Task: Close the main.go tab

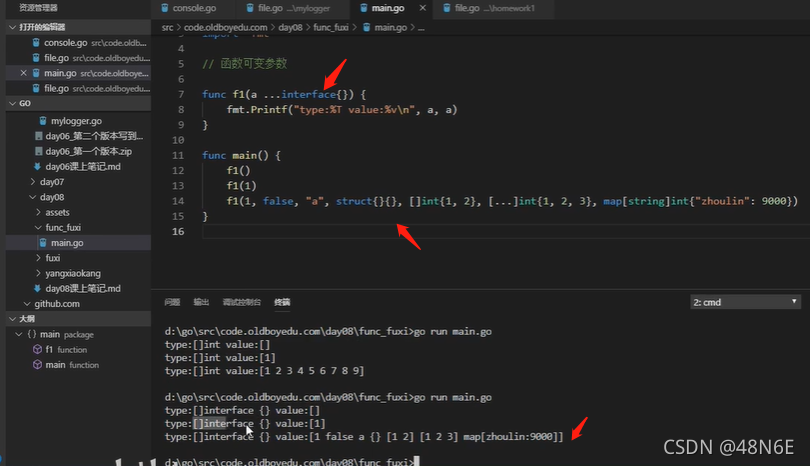Action: pyautogui.click(x=423, y=8)
